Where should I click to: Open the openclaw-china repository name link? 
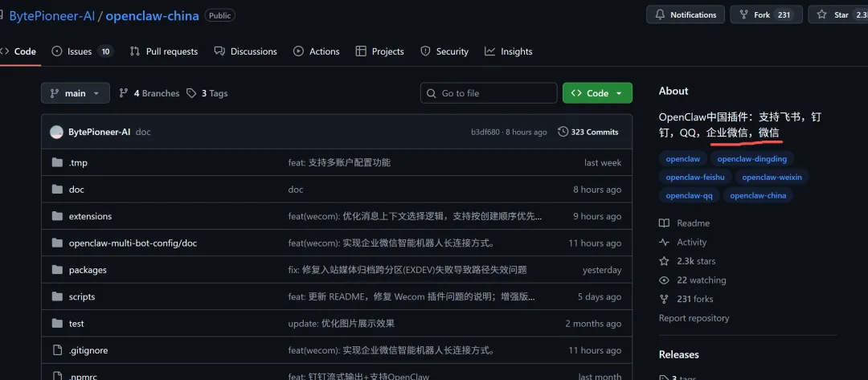point(152,15)
